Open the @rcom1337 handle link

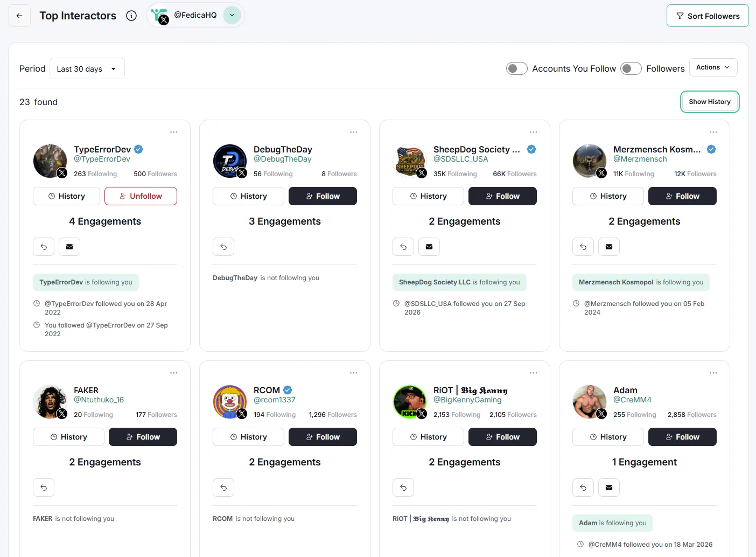coord(275,400)
